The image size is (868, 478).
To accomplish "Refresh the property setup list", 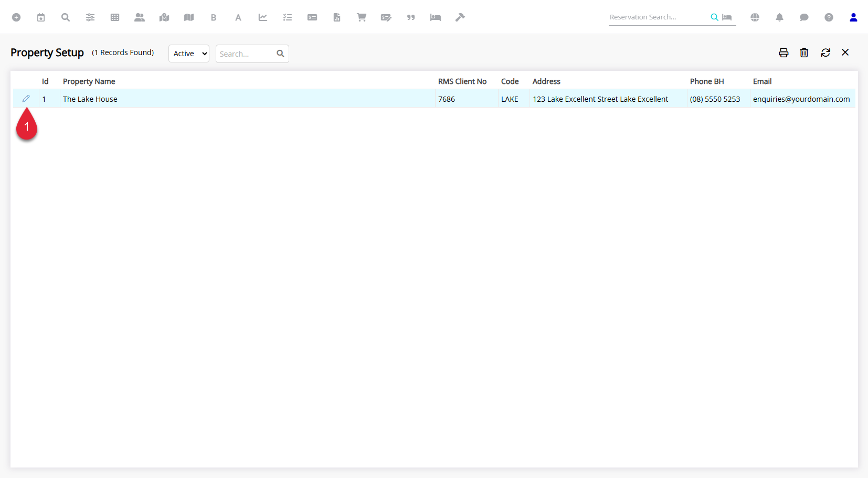I will (x=825, y=52).
